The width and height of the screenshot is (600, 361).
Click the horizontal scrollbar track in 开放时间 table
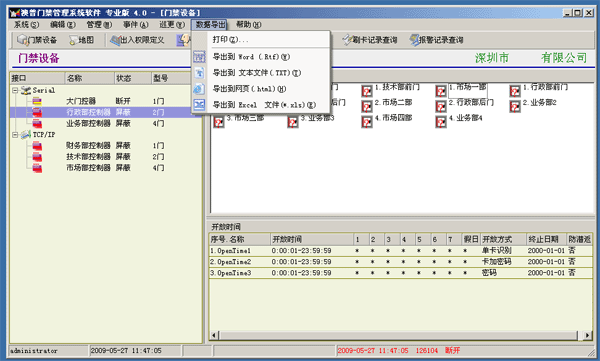point(398,335)
